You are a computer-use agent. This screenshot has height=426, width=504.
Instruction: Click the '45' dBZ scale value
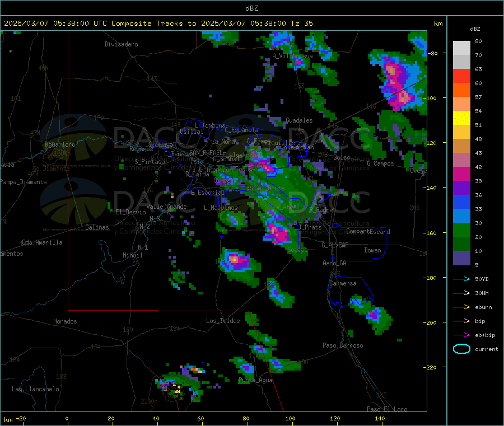[478, 153]
